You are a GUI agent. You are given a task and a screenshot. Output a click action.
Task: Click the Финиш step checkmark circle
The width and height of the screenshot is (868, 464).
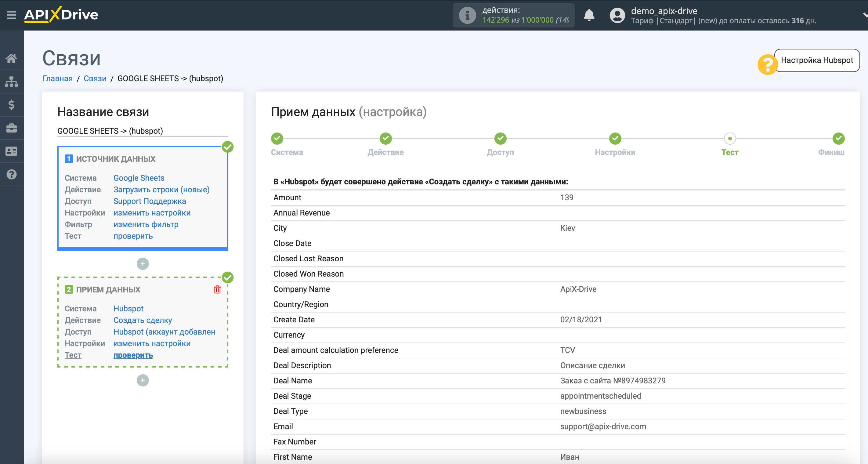point(838,139)
